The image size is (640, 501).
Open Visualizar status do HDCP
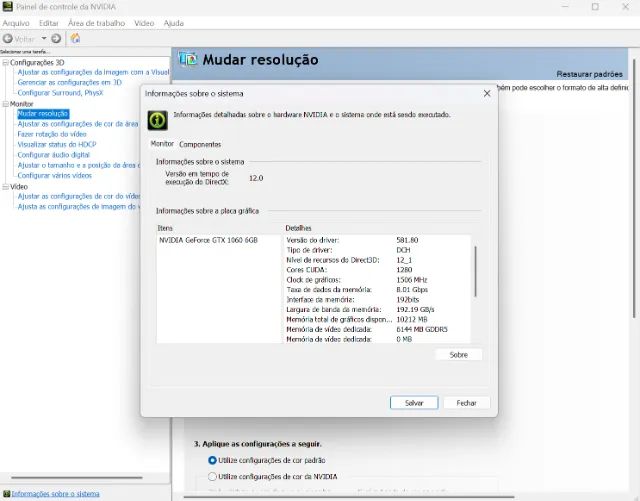57,144
